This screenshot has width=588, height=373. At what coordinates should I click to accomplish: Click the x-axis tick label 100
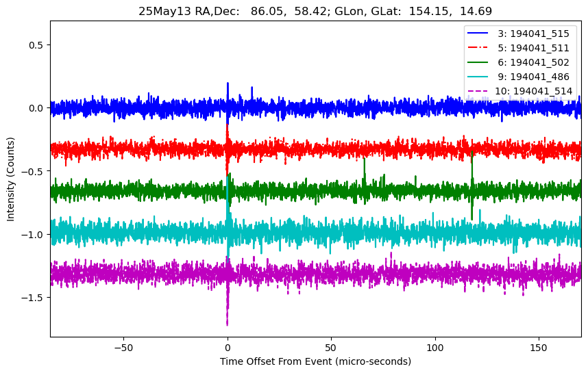tap(435, 348)
